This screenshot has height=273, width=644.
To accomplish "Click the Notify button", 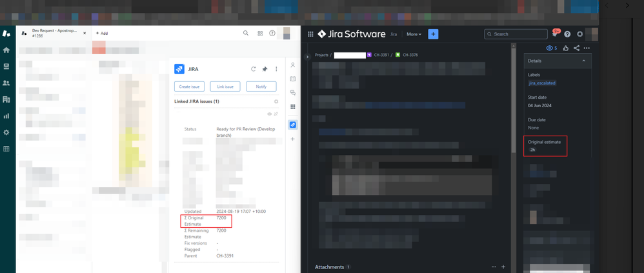I will tap(261, 86).
